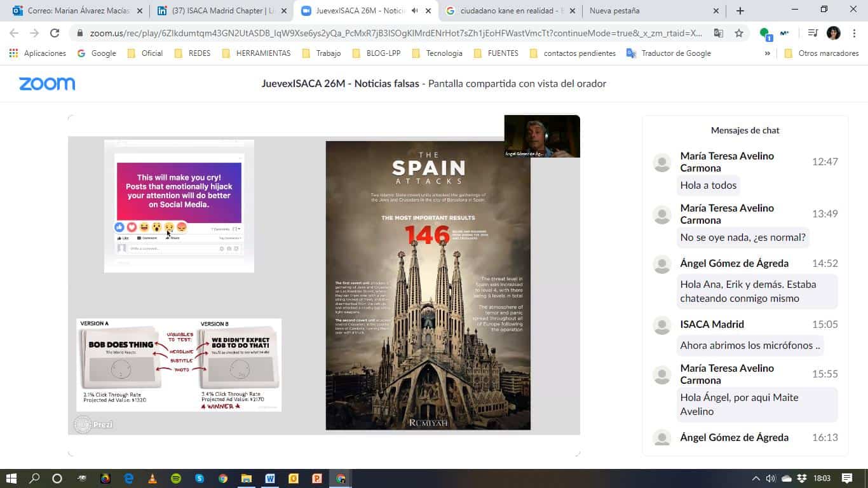Open the HERRAMIENTAS bookmark folder
The height and width of the screenshot is (488, 868).
tap(257, 53)
